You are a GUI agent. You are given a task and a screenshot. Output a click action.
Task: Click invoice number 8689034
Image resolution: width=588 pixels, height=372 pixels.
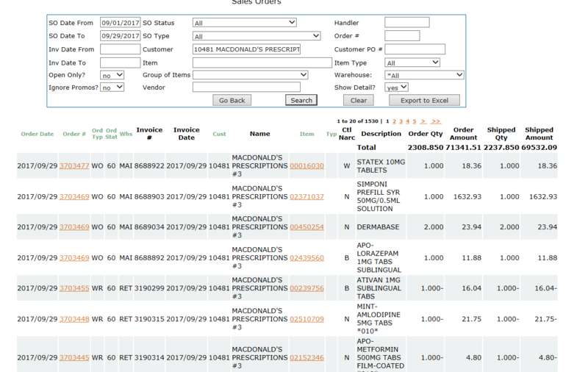click(x=149, y=227)
